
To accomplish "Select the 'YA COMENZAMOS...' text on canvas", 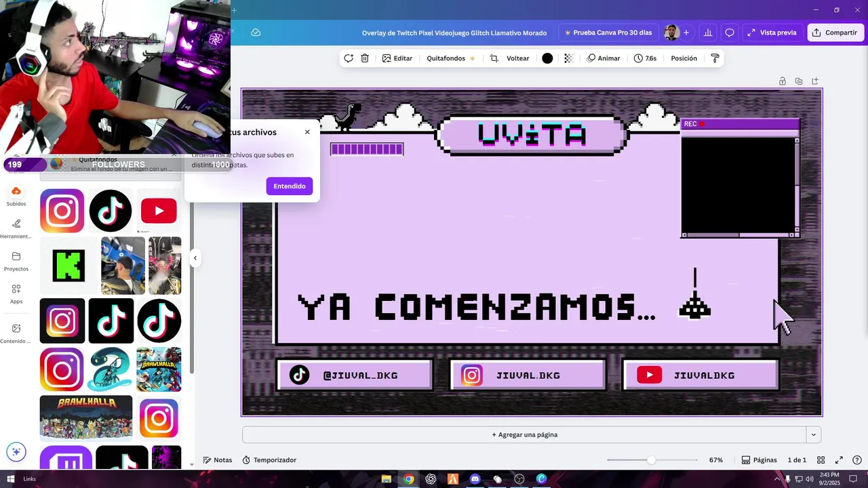I will click(x=477, y=307).
